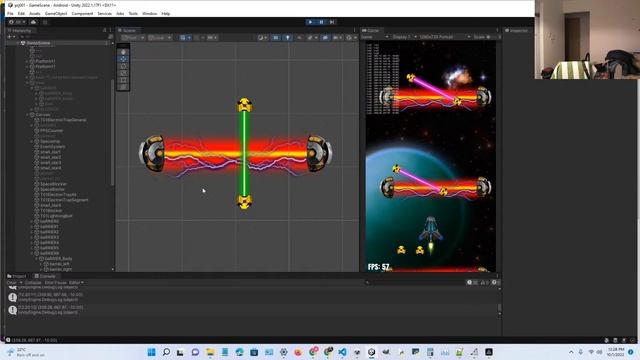Screen dimensions: 640x360
Task: Select the Game view tab
Action: tap(371, 30)
